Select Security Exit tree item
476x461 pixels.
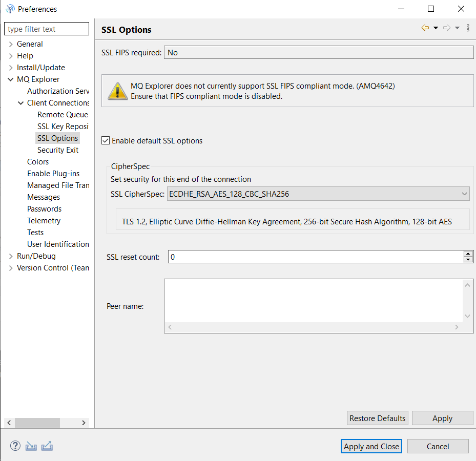[58, 150]
